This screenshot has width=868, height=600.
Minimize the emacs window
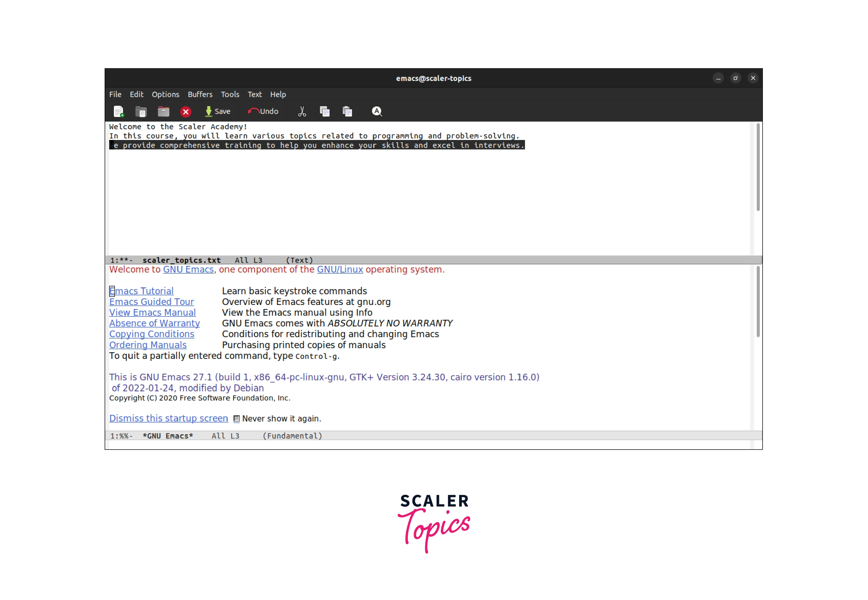pos(718,78)
